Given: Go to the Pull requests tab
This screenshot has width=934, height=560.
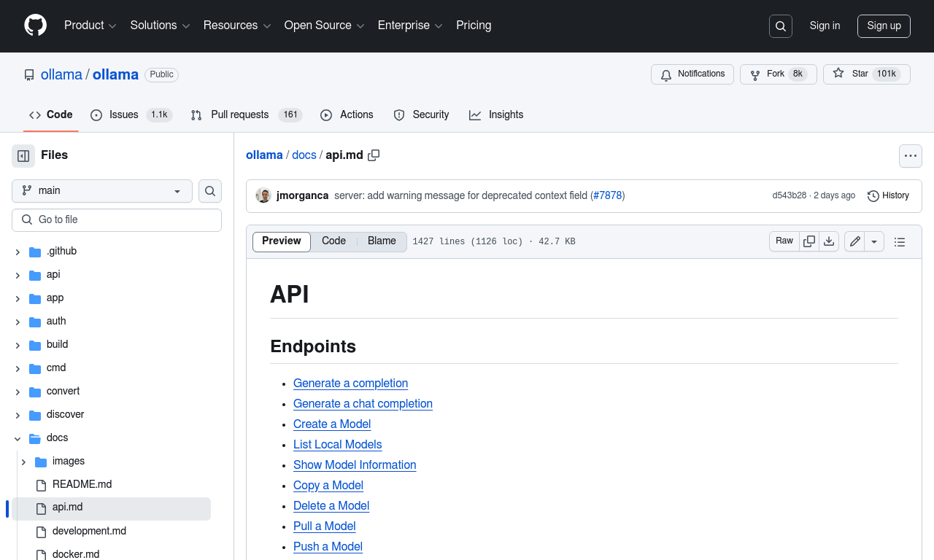Looking at the screenshot, I should point(247,114).
